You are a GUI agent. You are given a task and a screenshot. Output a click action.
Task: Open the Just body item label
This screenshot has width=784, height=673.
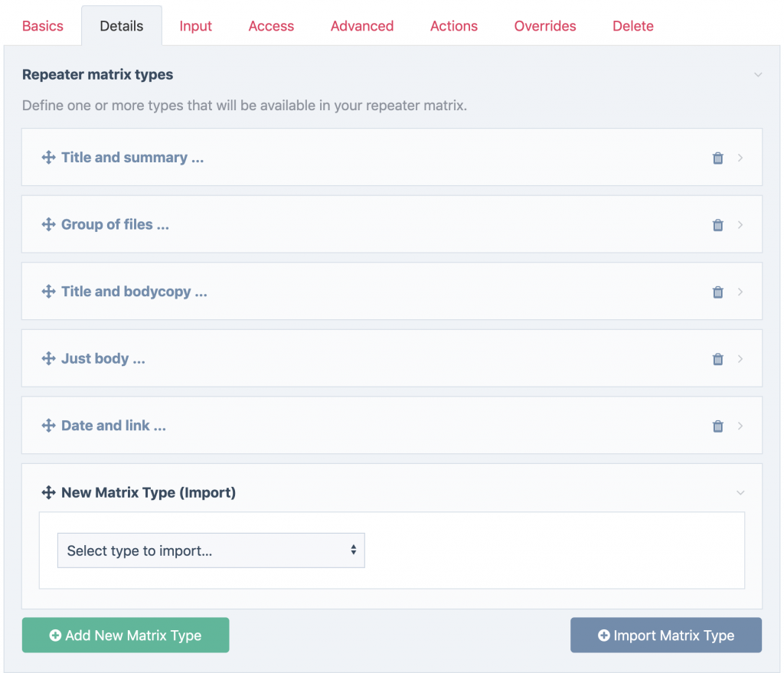(103, 358)
